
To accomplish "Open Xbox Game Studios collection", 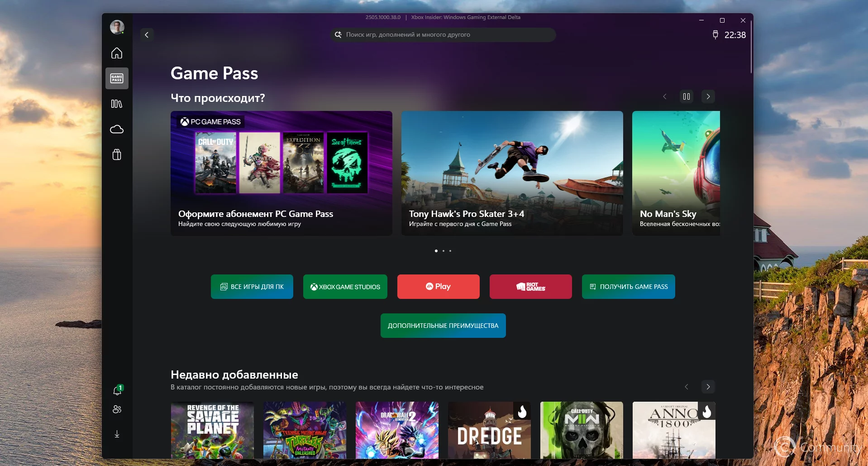I will (345, 287).
